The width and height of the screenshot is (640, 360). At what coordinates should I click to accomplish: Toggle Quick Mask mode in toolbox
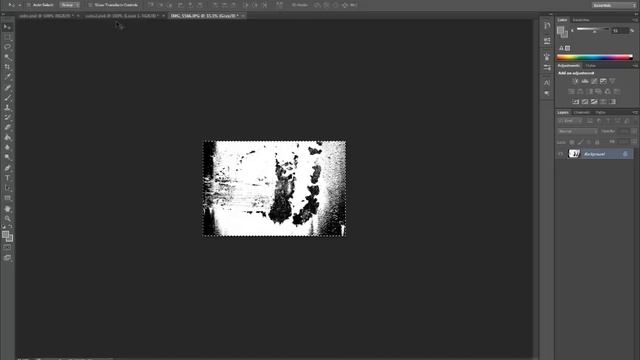[x=7, y=247]
